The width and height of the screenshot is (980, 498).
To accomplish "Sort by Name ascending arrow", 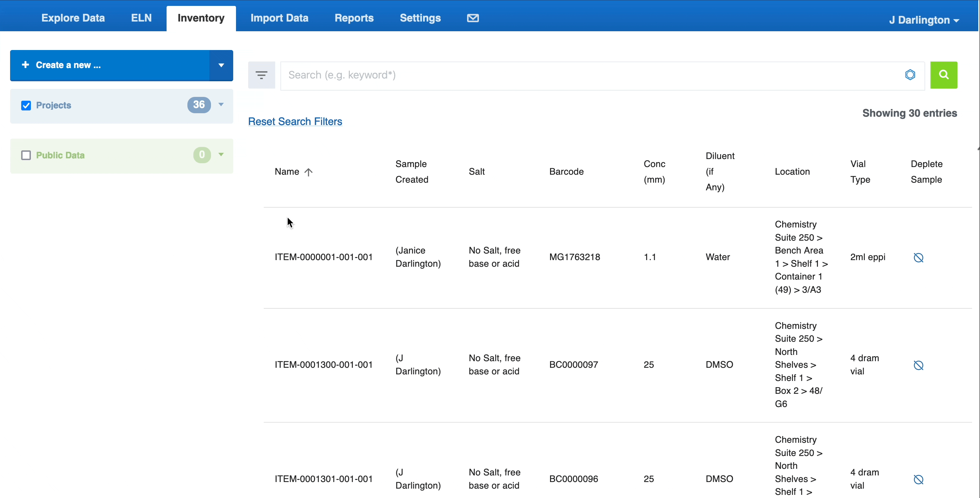I will (x=309, y=172).
